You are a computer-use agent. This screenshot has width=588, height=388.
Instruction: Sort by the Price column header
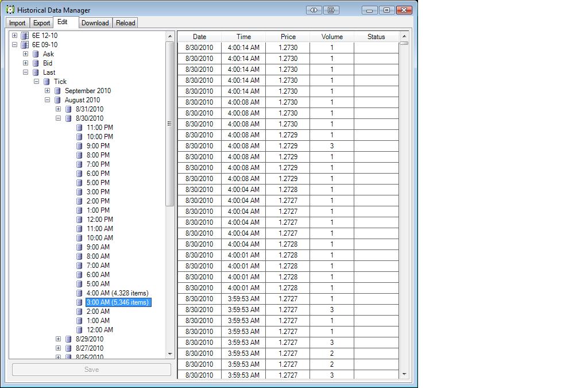point(288,37)
